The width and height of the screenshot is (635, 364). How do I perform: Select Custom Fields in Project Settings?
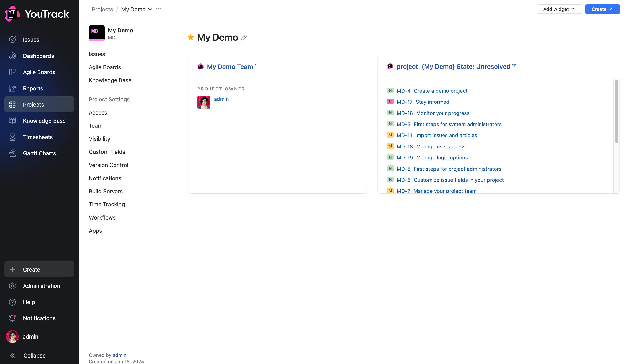pos(107,152)
